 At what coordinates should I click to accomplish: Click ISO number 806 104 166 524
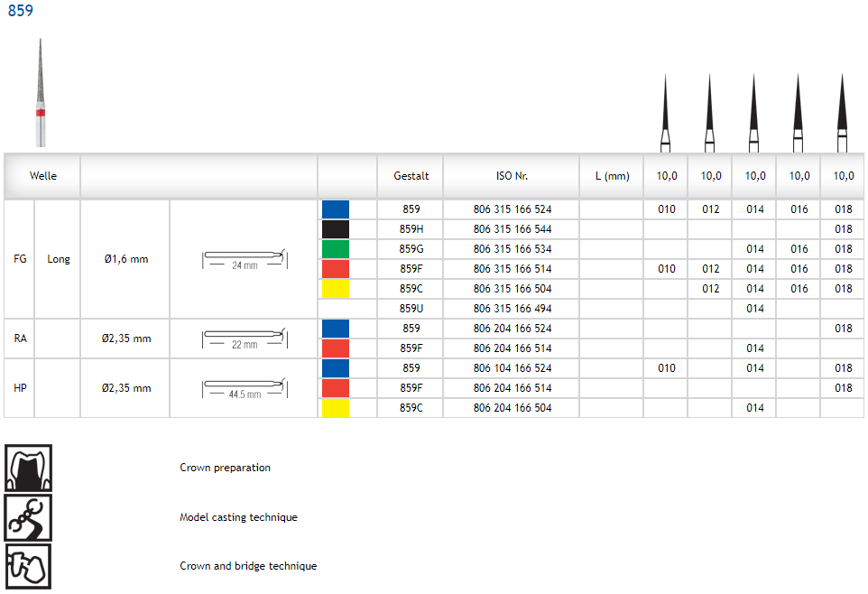pyautogui.click(x=512, y=368)
